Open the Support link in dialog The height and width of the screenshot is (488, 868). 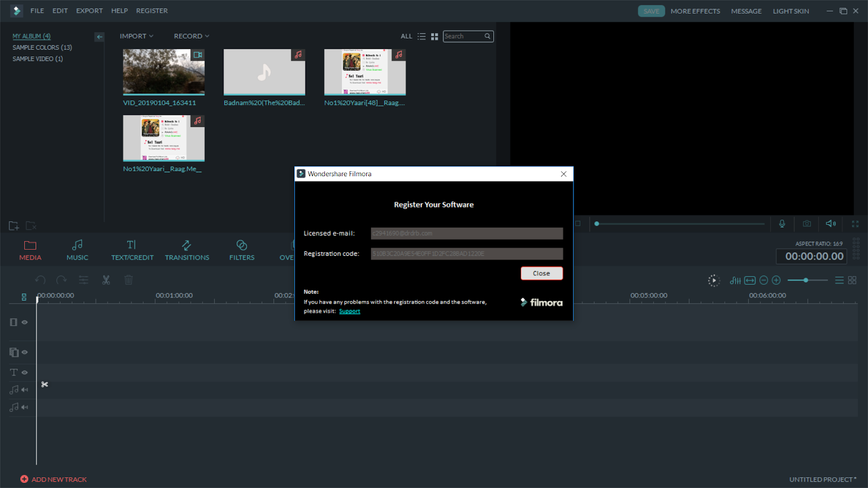point(349,311)
